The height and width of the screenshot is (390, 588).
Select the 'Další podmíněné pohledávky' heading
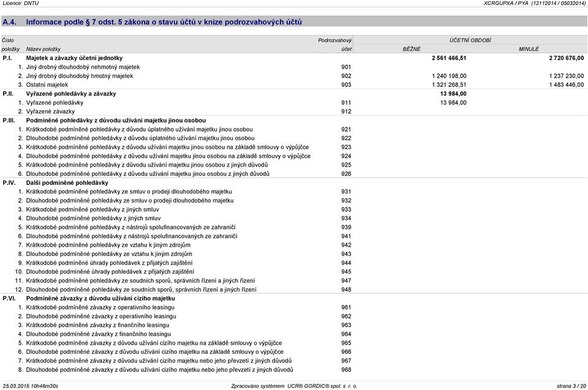click(67, 183)
